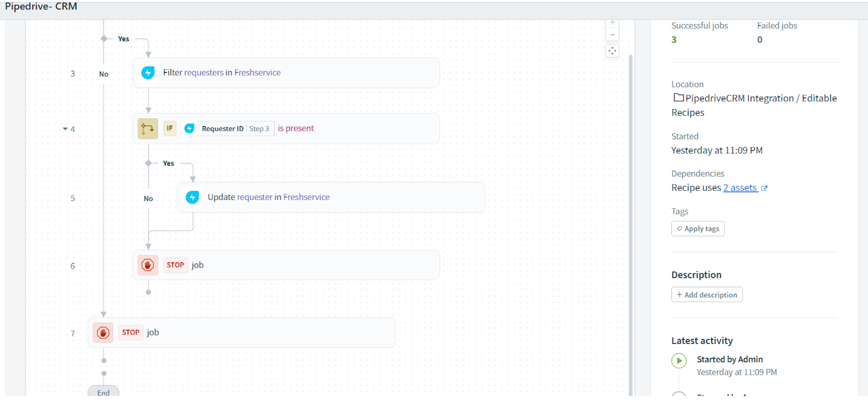
Task: Click the Requester ID Step 3 data pill
Action: (x=235, y=128)
